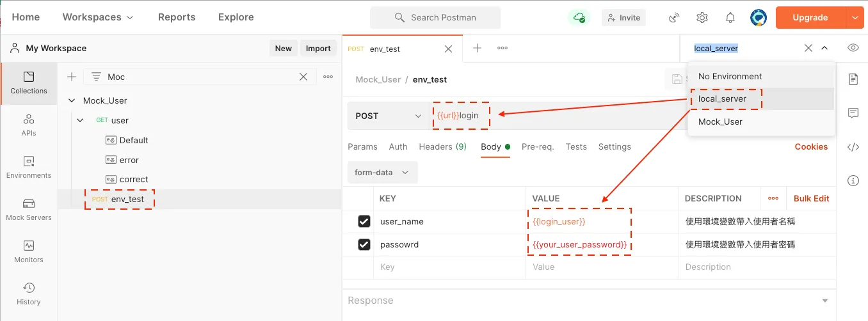Click the Search Postman field
Image resolution: width=868 pixels, height=321 pixels.
click(x=435, y=17)
